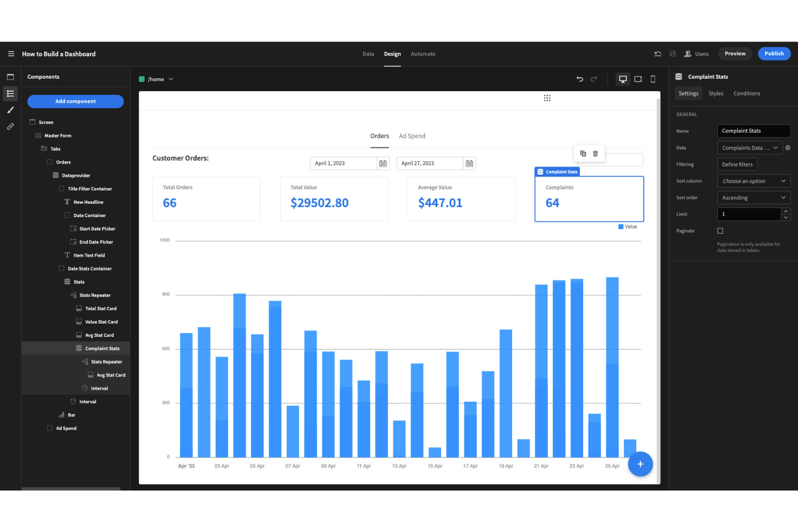The image size is (798, 532).
Task: Duplicate Complaint Stats using the copy icon
Action: (x=582, y=153)
